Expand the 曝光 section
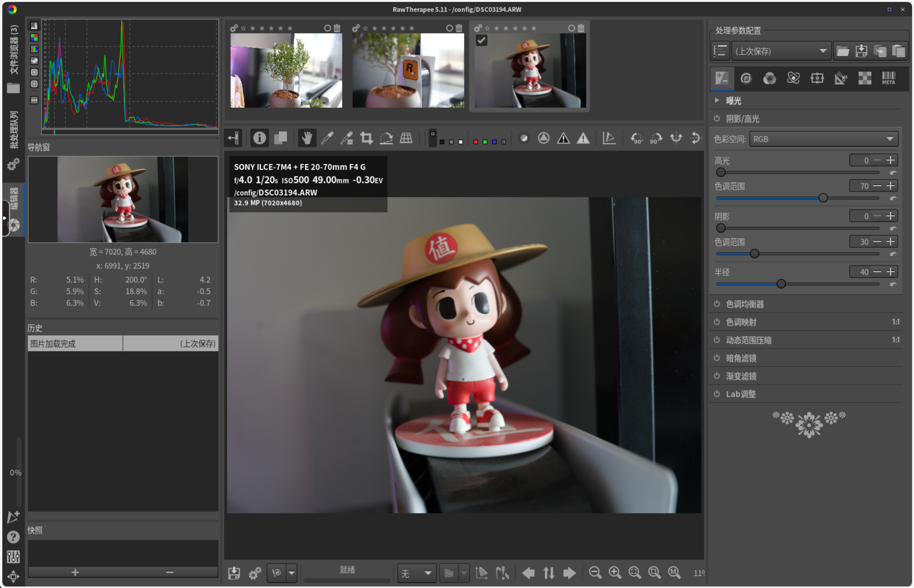914x588 pixels. click(717, 101)
